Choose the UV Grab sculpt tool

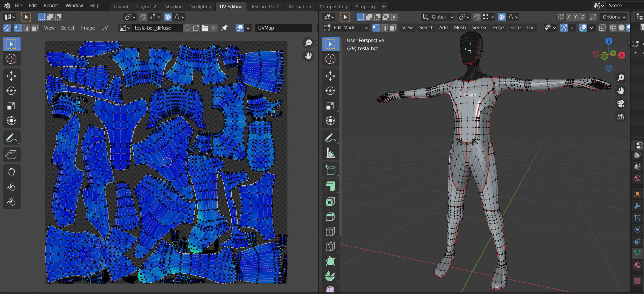point(11,172)
